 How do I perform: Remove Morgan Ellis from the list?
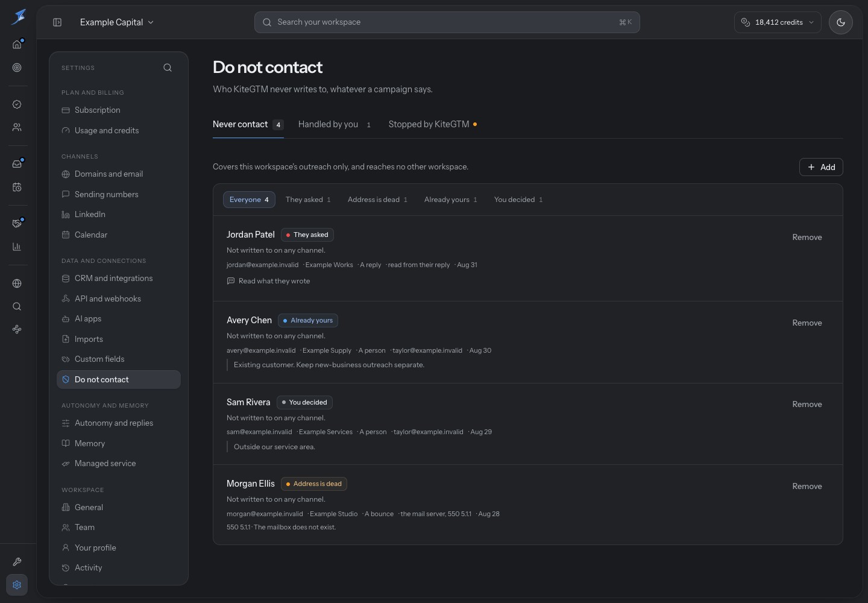[x=807, y=487]
